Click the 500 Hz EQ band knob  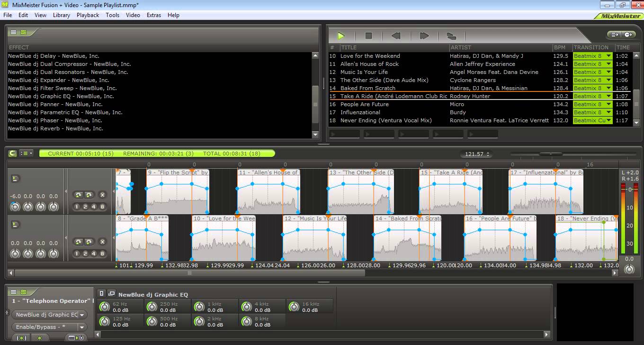click(152, 322)
